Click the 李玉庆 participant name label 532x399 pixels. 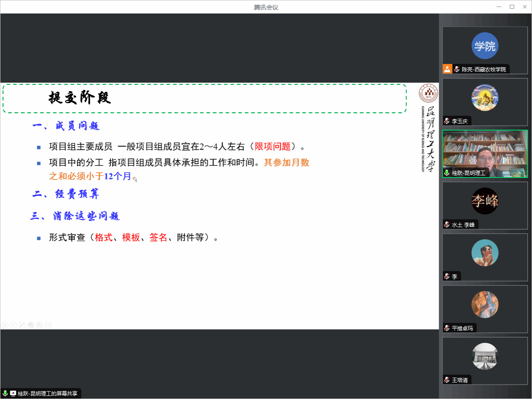[x=460, y=121]
